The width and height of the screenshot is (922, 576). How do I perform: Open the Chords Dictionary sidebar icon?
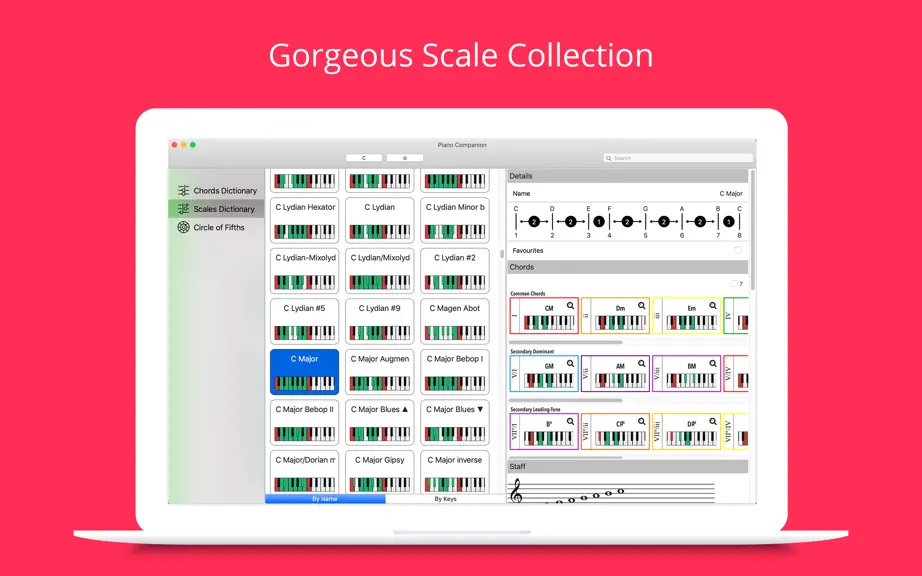tap(183, 190)
